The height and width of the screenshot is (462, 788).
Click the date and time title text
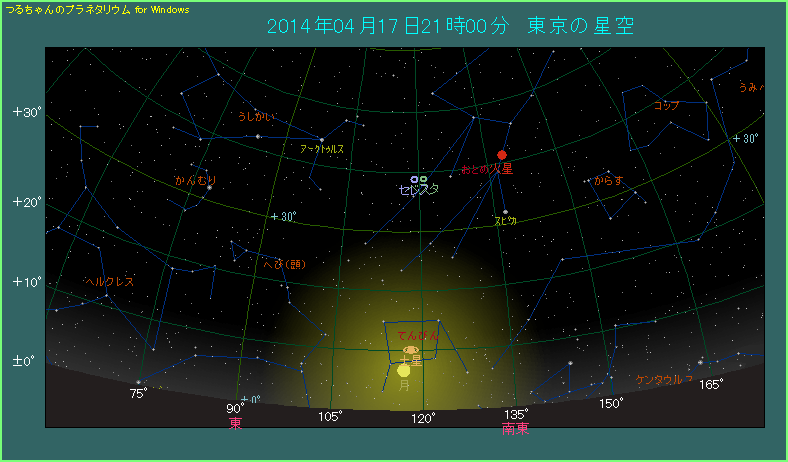coord(450,25)
